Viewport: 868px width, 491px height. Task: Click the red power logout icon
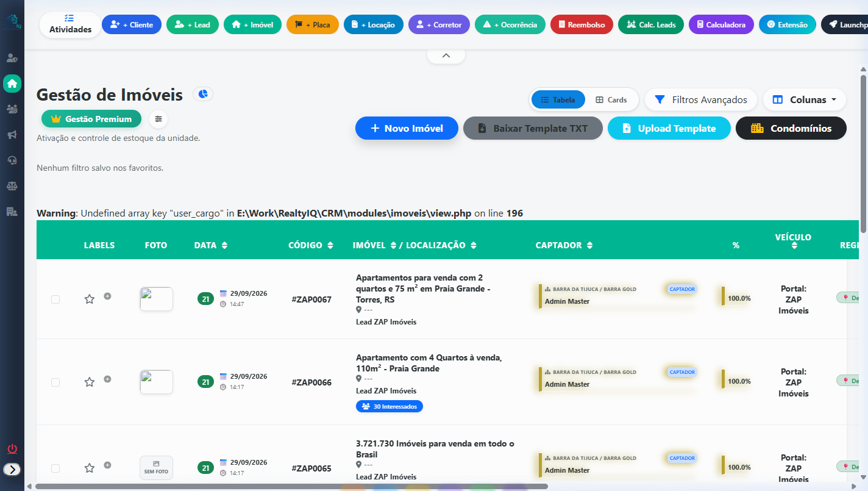(x=12, y=450)
